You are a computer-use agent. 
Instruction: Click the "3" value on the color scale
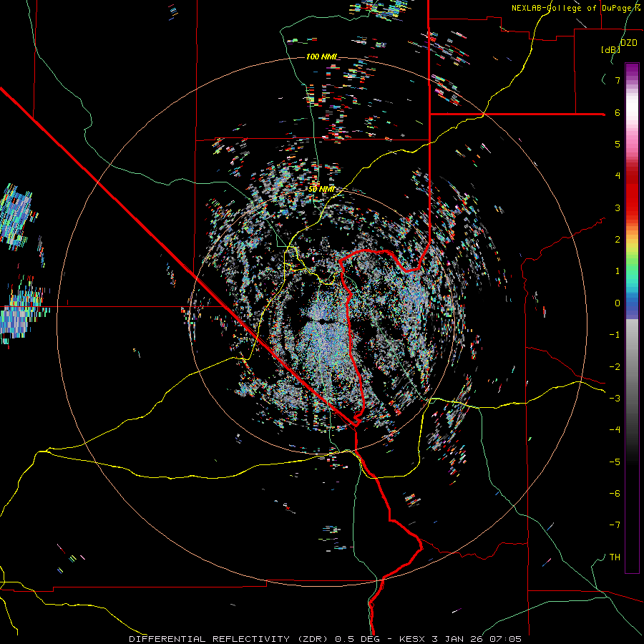[x=618, y=208]
